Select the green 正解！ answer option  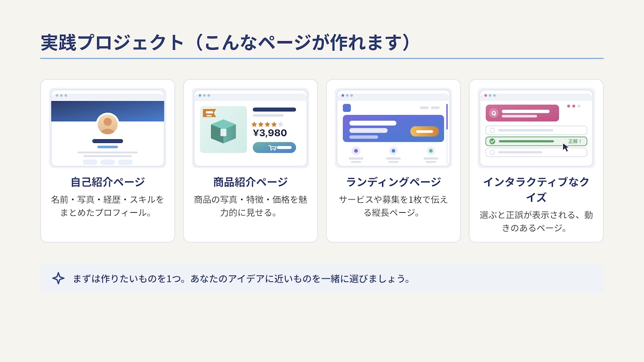pos(536,141)
